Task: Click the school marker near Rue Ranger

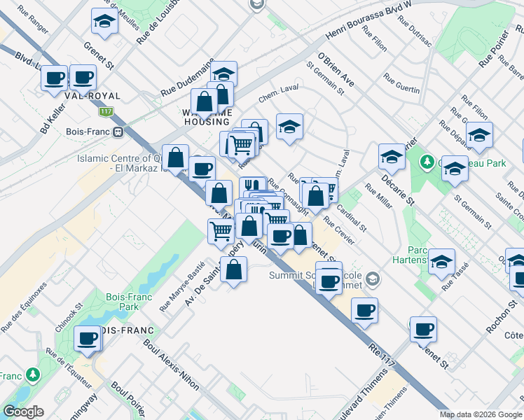Action: click(x=104, y=22)
